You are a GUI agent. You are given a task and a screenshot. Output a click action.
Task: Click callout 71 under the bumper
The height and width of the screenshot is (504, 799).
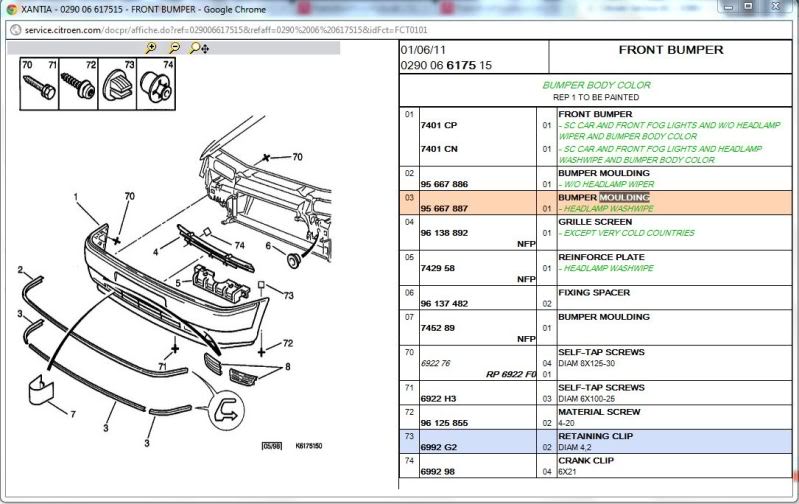tap(163, 366)
